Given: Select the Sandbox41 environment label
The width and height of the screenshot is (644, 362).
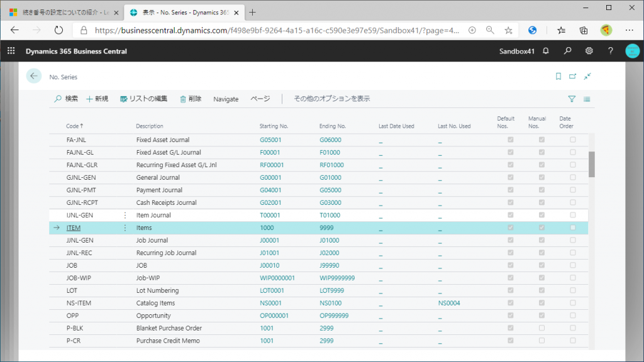Looking at the screenshot, I should click(517, 52).
